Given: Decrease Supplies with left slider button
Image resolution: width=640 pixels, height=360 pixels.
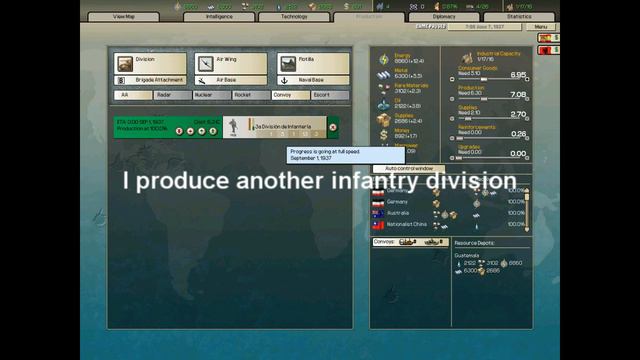Looking at the screenshot, I should point(452,119).
